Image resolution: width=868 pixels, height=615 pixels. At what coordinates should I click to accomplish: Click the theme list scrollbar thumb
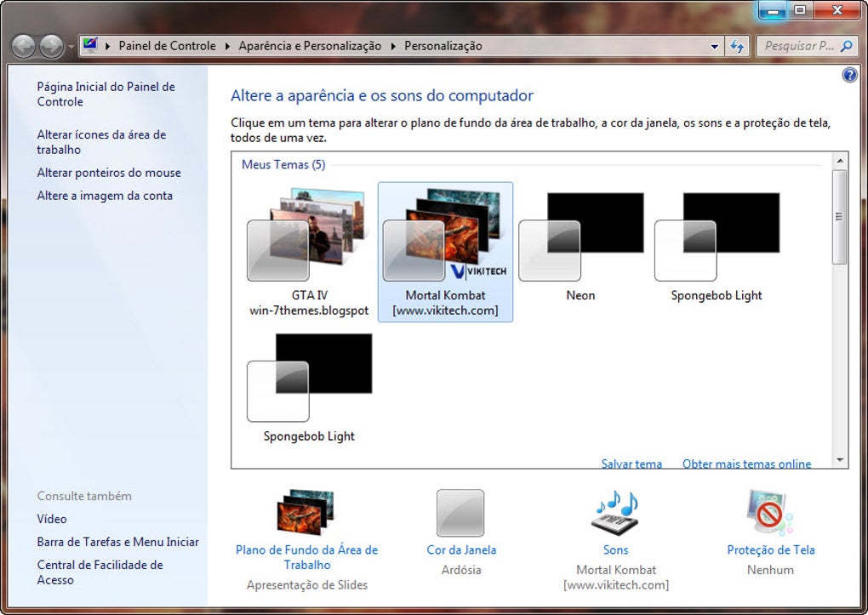click(x=840, y=217)
